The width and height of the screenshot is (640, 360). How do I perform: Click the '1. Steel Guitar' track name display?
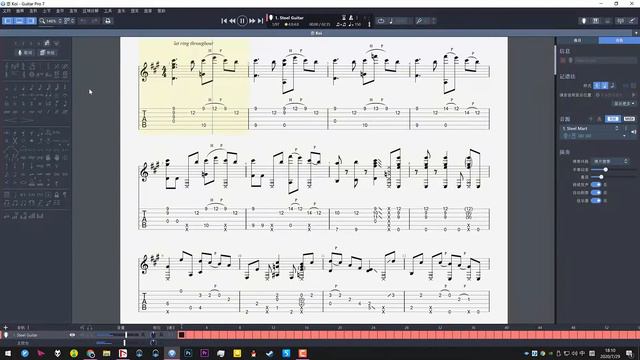click(289, 18)
